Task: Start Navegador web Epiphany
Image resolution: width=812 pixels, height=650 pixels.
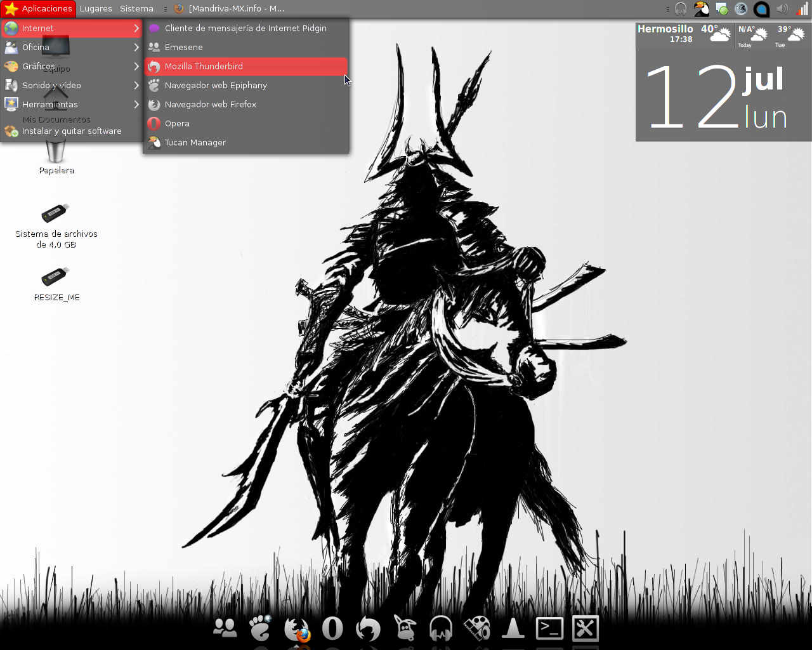Action: (246, 85)
